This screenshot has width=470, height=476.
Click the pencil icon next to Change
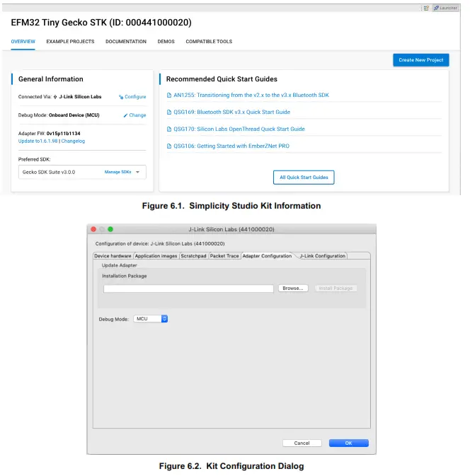pos(125,115)
